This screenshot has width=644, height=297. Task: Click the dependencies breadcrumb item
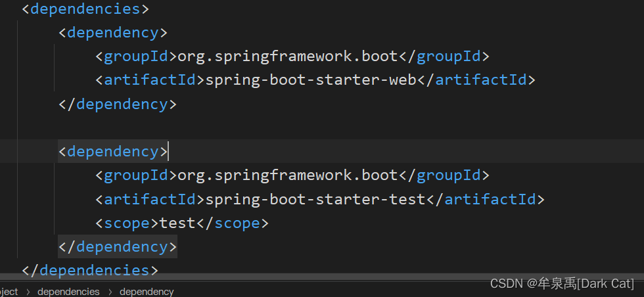[68, 291]
